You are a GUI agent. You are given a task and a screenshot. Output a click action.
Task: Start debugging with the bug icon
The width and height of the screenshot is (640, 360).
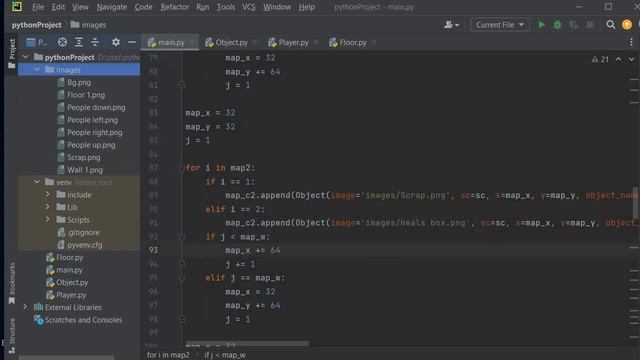tap(557, 25)
